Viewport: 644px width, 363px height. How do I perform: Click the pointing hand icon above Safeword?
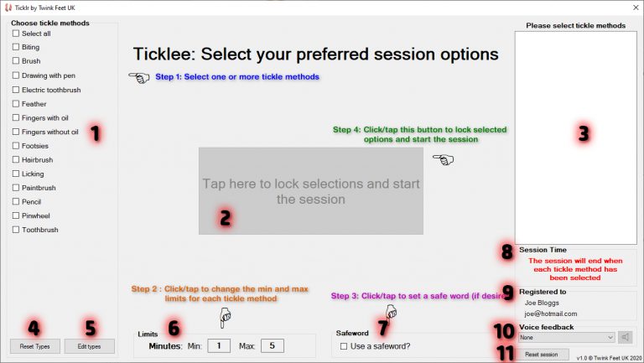click(391, 313)
